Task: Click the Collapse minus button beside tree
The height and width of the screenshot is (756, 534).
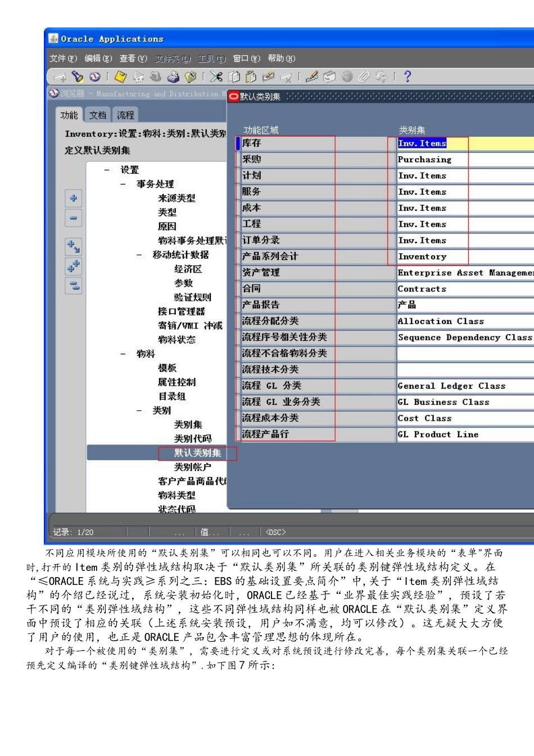Action: [x=74, y=218]
